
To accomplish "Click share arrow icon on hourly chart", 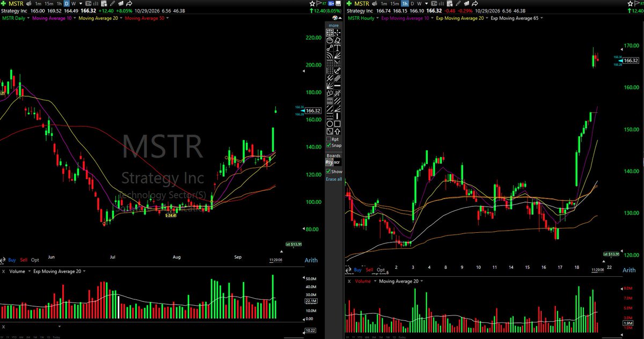I will 474,4.
